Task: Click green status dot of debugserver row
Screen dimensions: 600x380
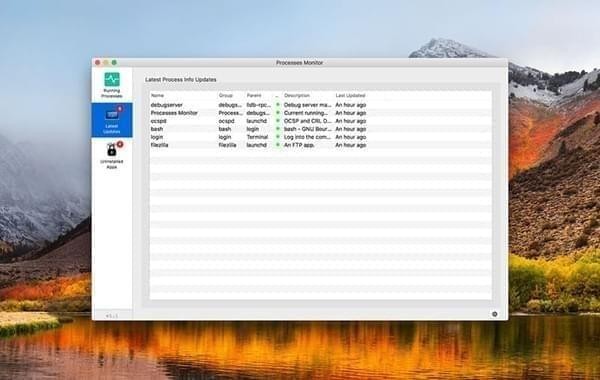Action: (x=278, y=104)
